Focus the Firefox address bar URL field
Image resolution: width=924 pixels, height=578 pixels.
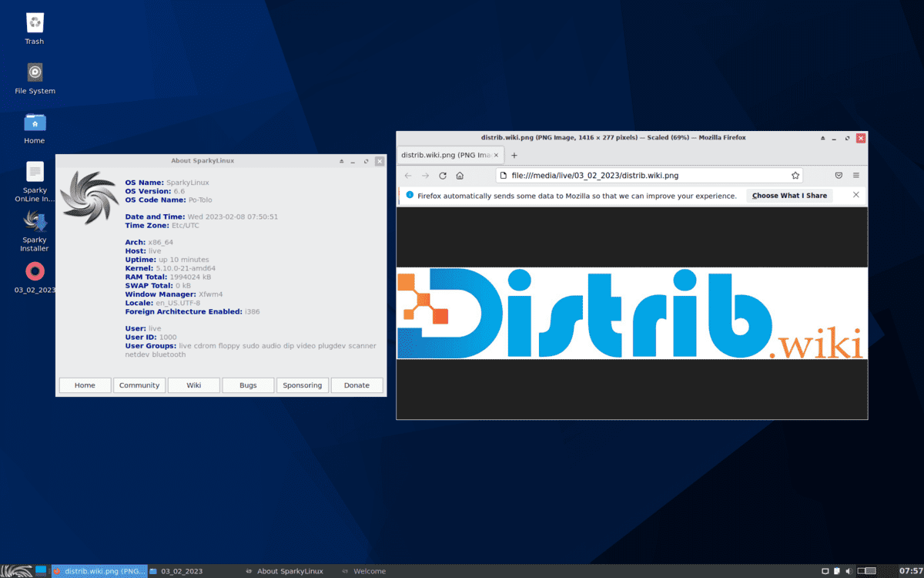pos(648,176)
